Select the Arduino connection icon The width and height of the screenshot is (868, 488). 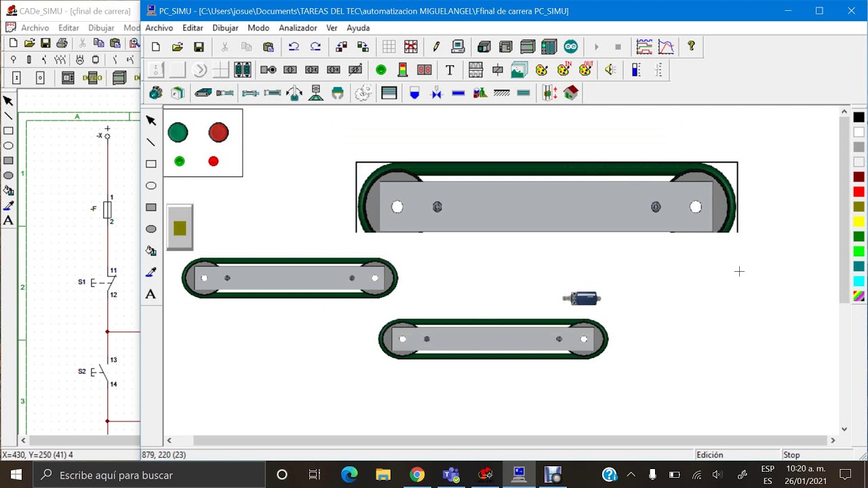[571, 47]
